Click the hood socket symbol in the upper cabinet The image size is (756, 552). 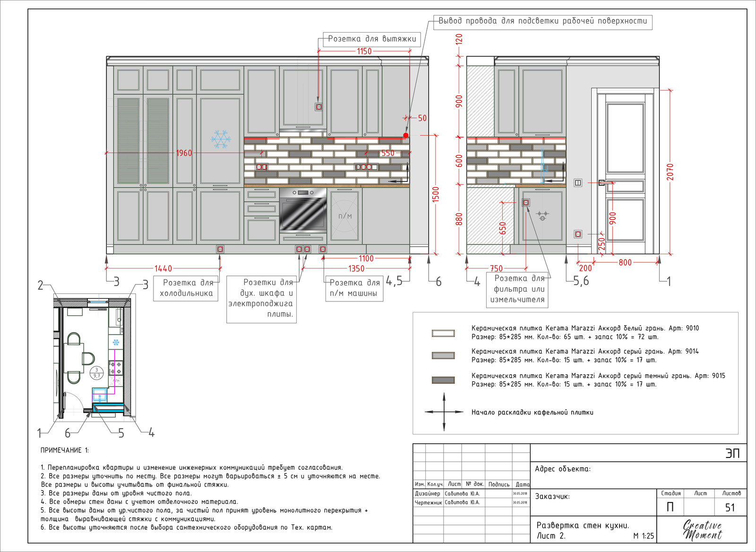pos(319,107)
